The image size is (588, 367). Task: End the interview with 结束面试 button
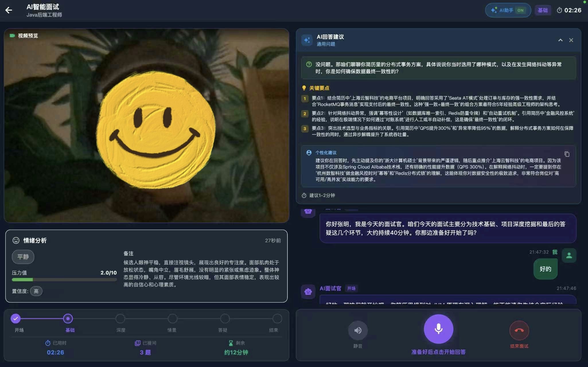520,330
